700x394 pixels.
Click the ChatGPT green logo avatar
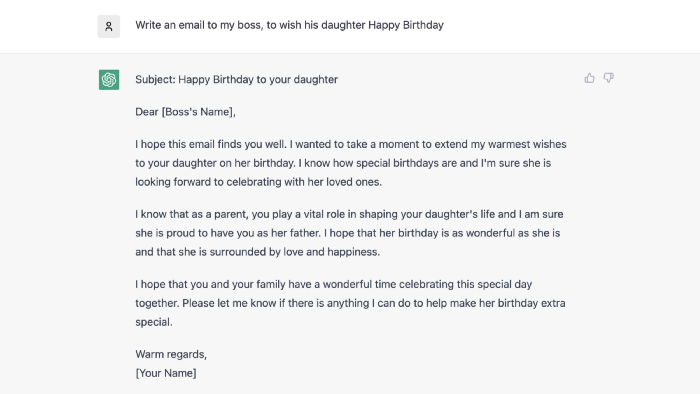[x=109, y=80]
